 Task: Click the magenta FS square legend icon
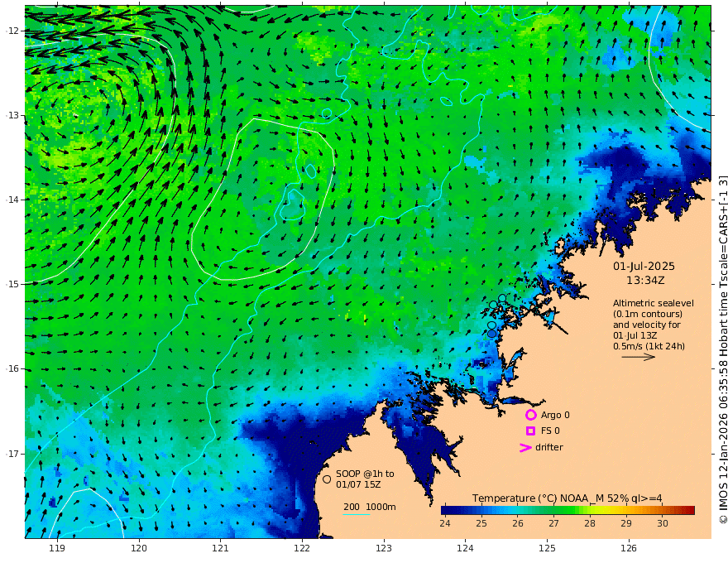(x=530, y=431)
